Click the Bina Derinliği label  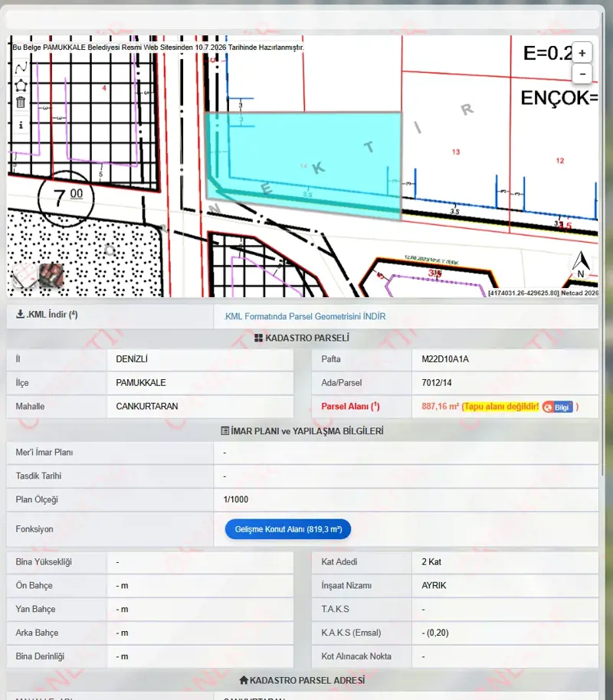[x=40, y=656]
